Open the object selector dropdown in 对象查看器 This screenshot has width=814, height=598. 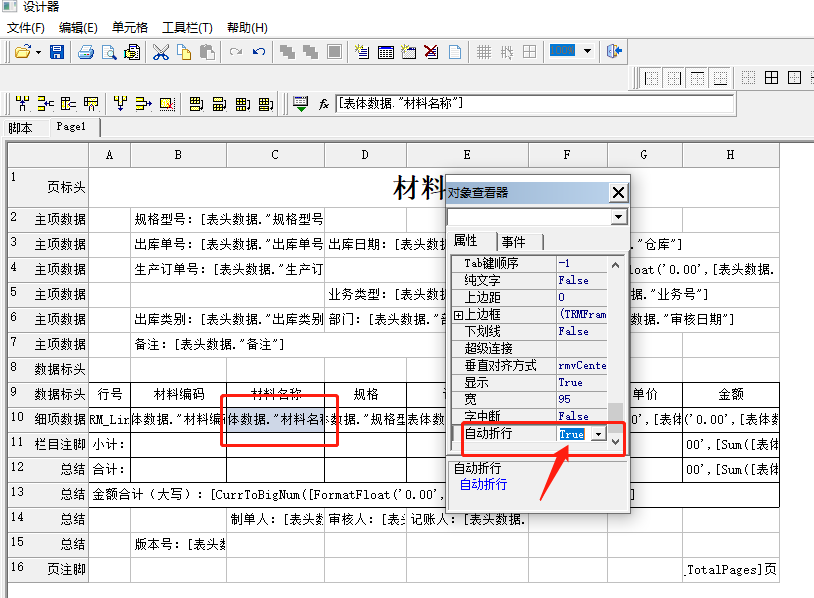[618, 216]
